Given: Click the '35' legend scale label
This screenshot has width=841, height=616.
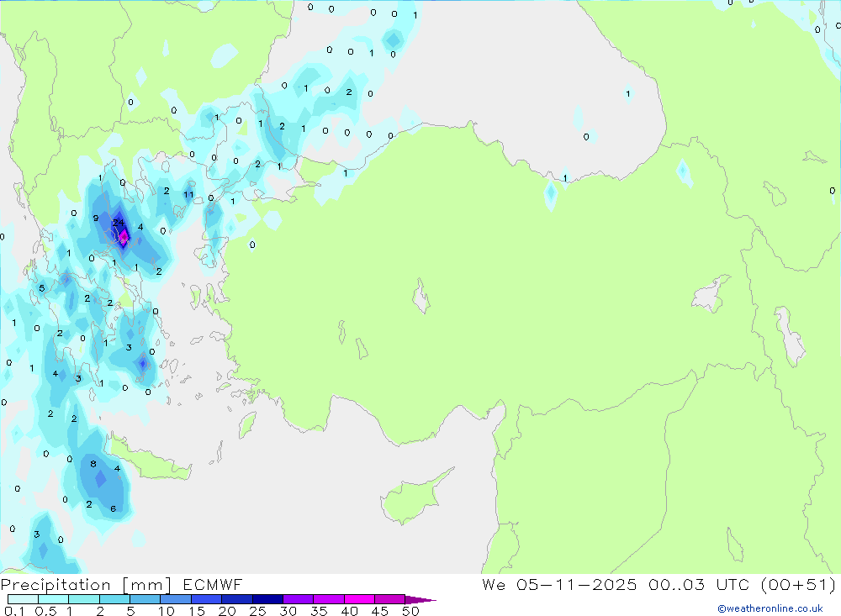Looking at the screenshot, I should [319, 611].
